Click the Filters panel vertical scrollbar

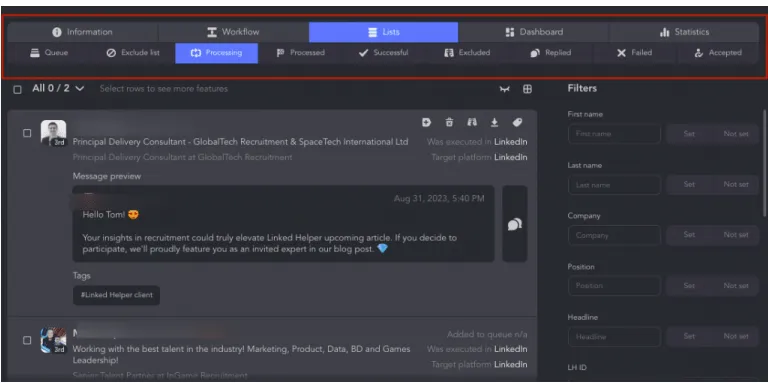pyautogui.click(x=764, y=163)
